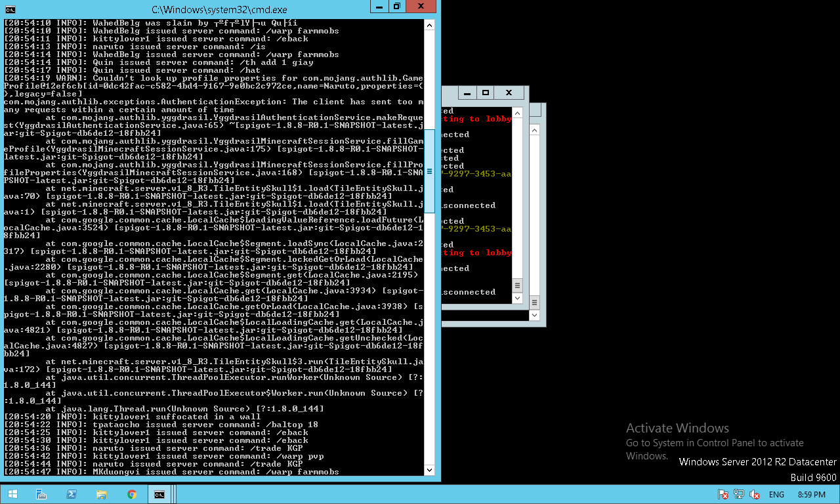Click 'kittylover1 suffocated in a wall' log line

point(133,417)
